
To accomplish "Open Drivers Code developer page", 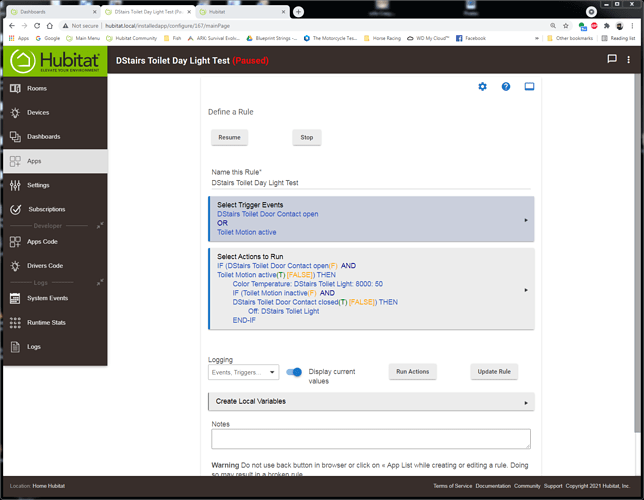I will click(x=55, y=266).
